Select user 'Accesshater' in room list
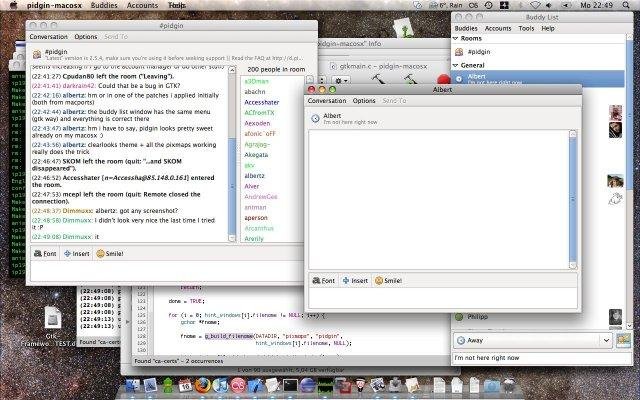Screen dimensions: 640x400 (262, 102)
